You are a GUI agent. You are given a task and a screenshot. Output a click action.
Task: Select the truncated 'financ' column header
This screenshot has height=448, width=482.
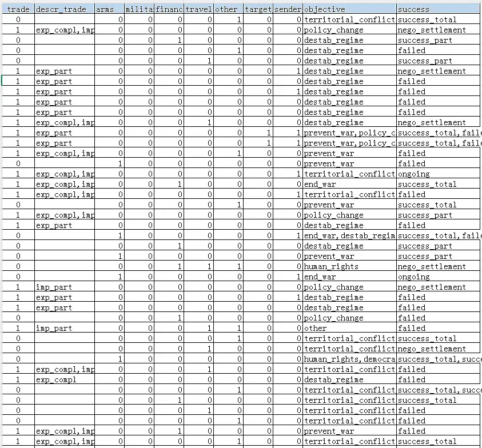coord(169,9)
